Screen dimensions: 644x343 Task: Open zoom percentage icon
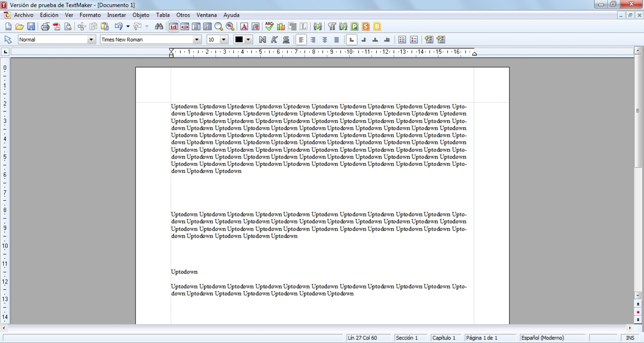click(230, 27)
